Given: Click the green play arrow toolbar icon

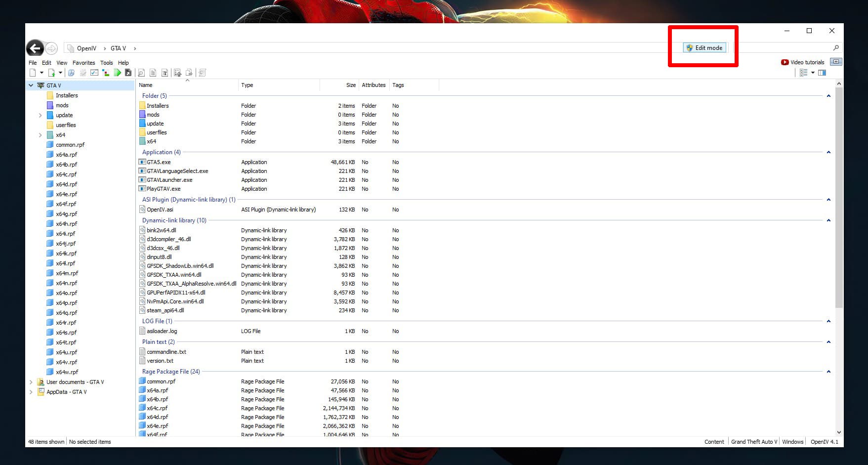Looking at the screenshot, I should [117, 73].
